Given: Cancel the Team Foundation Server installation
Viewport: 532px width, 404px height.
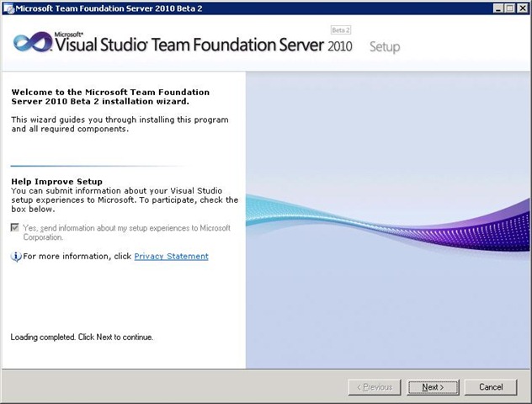Looking at the screenshot, I should click(491, 387).
